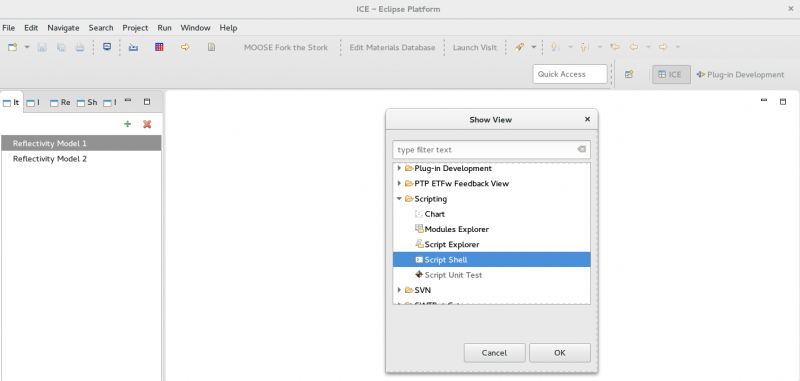The height and width of the screenshot is (381, 800).
Task: Click the green plus add item icon
Action: [128, 124]
